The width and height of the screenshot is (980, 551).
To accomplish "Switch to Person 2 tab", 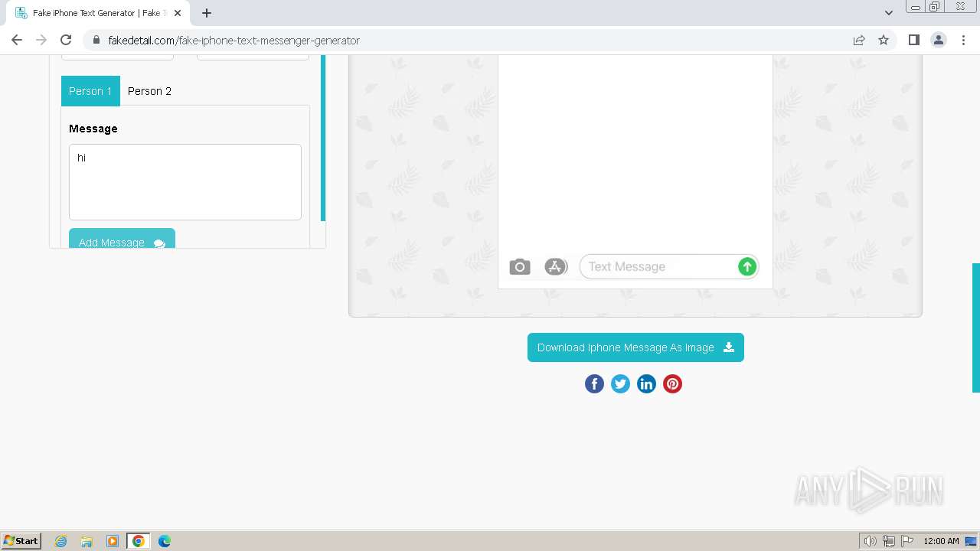I will tap(149, 91).
